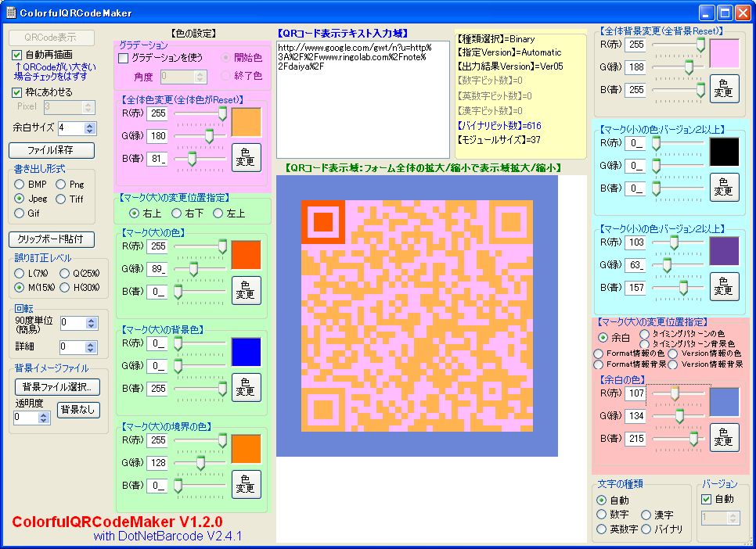Screen dimensions: 756x549
Task: Increase the 透明度 stepper value
Action: 44,414
